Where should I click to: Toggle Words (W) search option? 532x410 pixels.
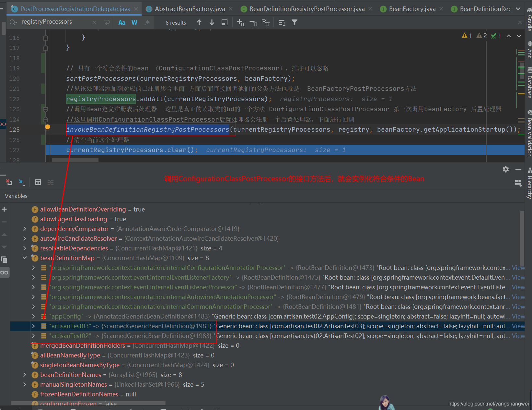pos(134,22)
